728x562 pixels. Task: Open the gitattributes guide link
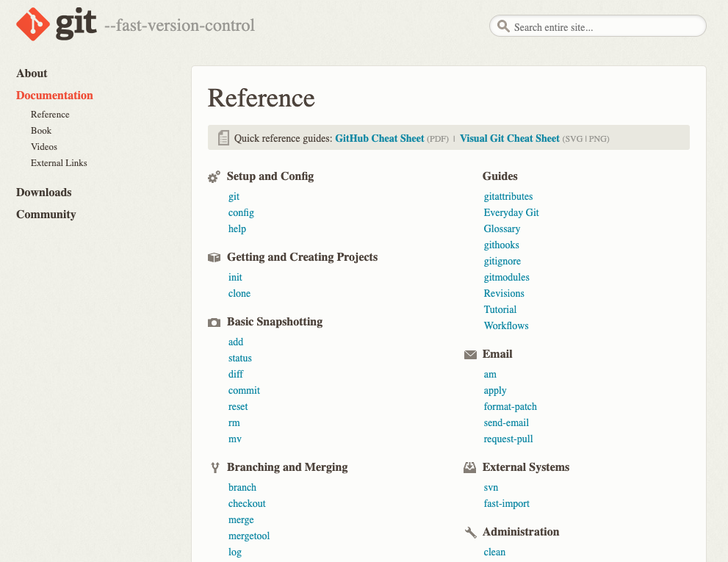[x=508, y=196]
